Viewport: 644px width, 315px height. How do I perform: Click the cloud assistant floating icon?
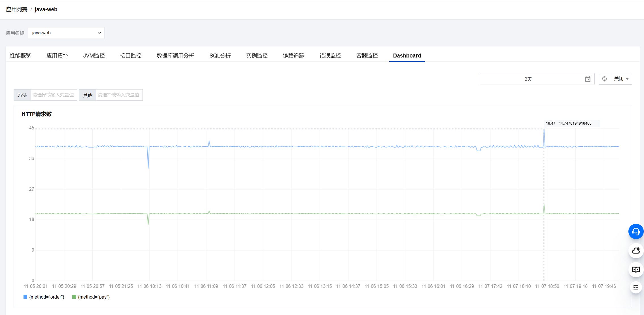click(x=636, y=250)
